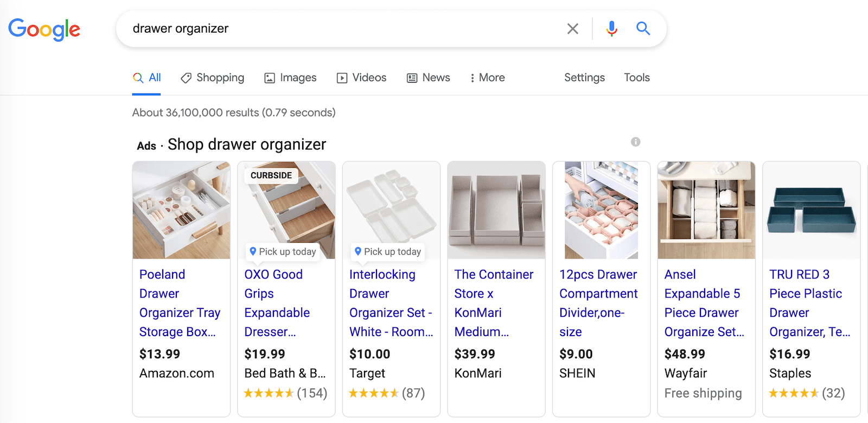Click the Target seller name

click(x=367, y=373)
